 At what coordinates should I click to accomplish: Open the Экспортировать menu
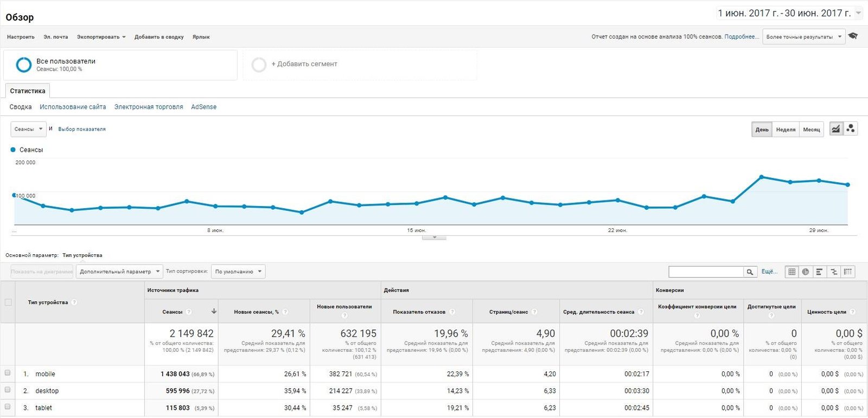pos(101,37)
